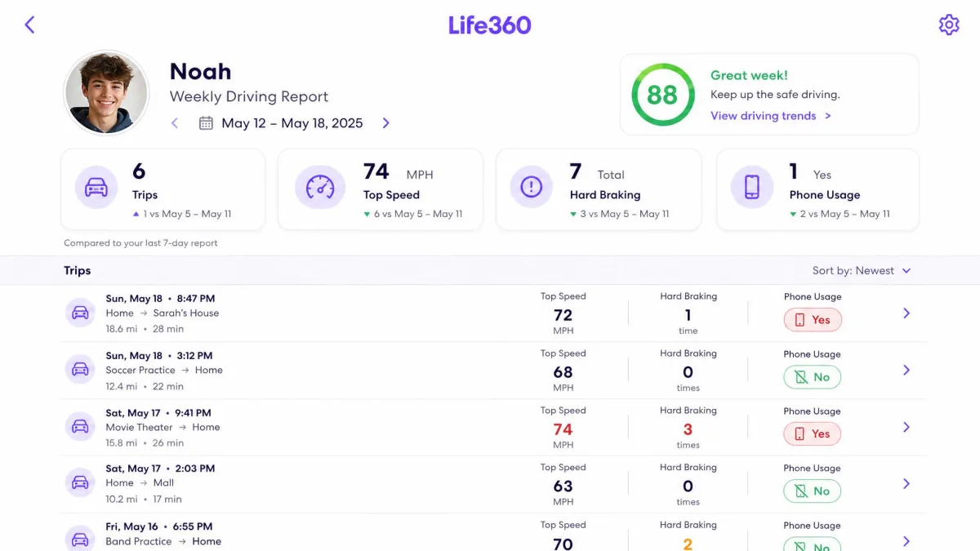
Task: Go to the next week with right chevron
Action: (x=385, y=123)
